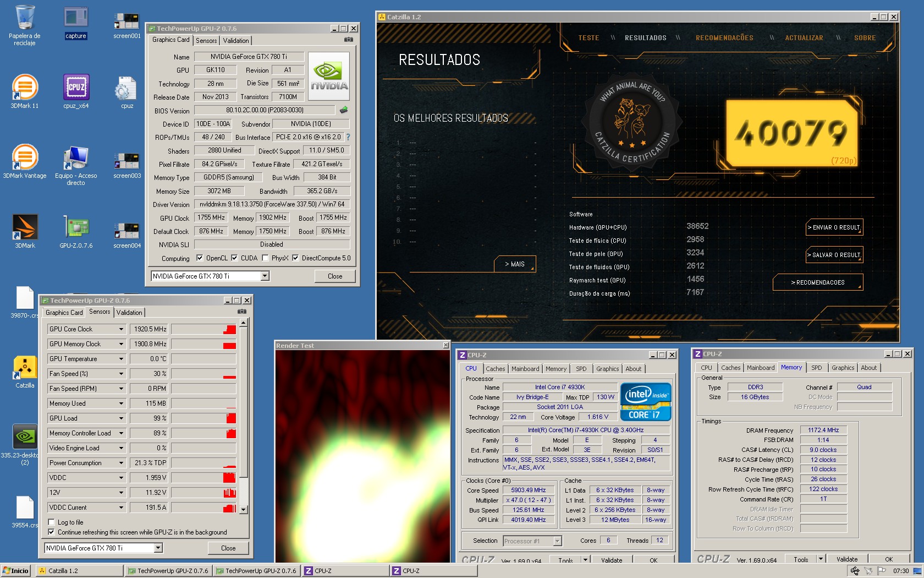Click the MAIS button in Catzilla
Image resolution: width=924 pixels, height=578 pixels.
point(515,264)
